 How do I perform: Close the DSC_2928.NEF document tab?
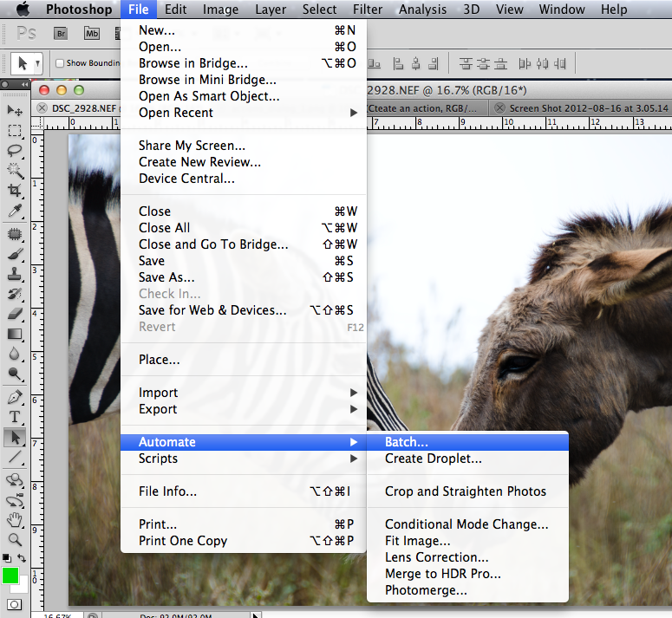(x=42, y=108)
